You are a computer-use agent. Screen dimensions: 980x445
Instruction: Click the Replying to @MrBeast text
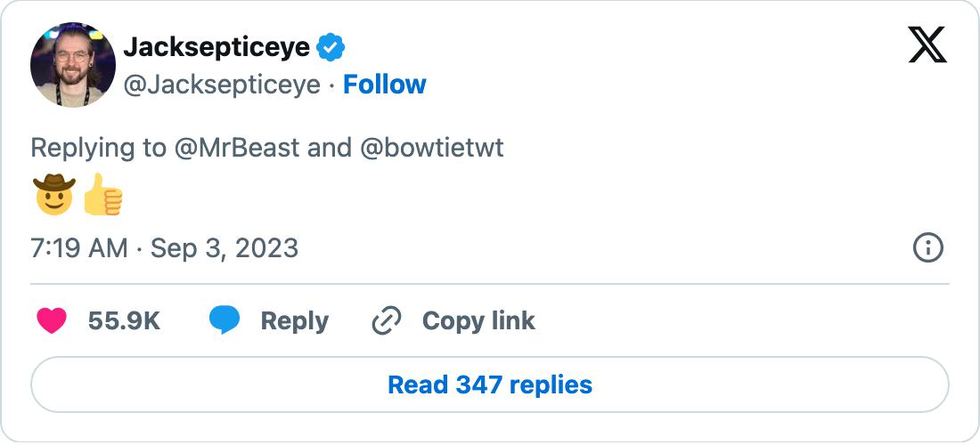pos(98,147)
